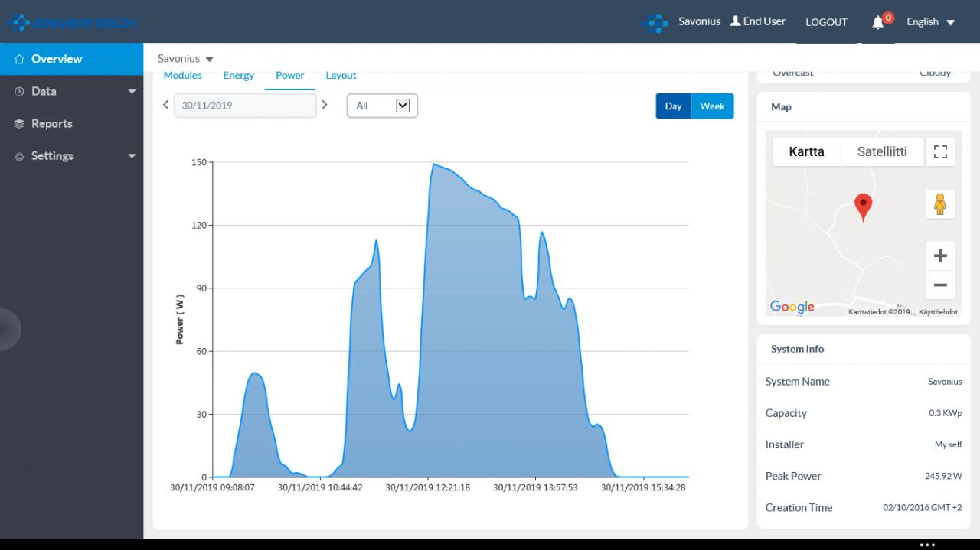The height and width of the screenshot is (550, 980).
Task: Zoom out on the map
Action: point(940,285)
